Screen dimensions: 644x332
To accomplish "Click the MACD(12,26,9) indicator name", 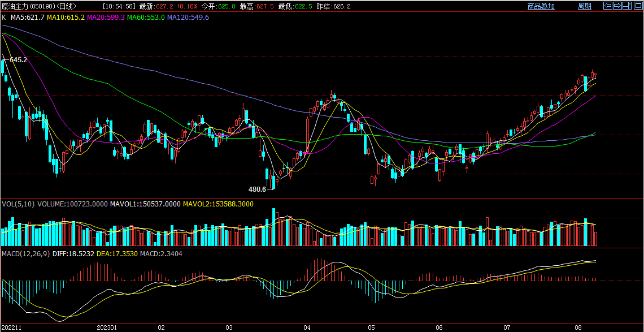I will click(x=25, y=254).
